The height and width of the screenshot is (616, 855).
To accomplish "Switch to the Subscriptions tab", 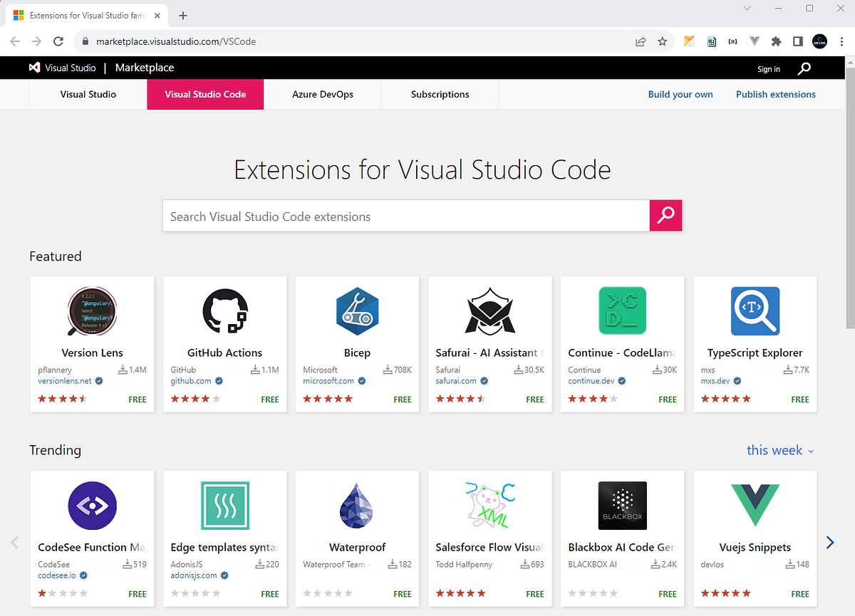I will pos(440,94).
